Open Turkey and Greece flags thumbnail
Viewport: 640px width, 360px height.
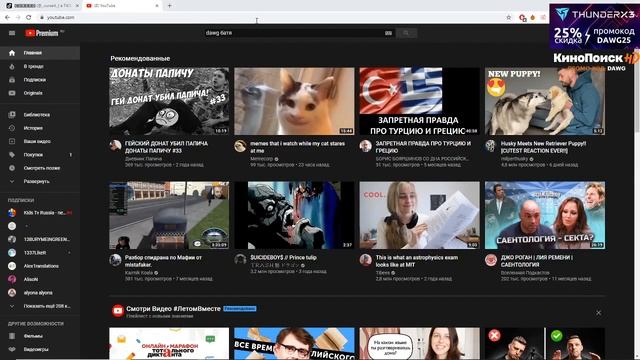[x=420, y=101]
